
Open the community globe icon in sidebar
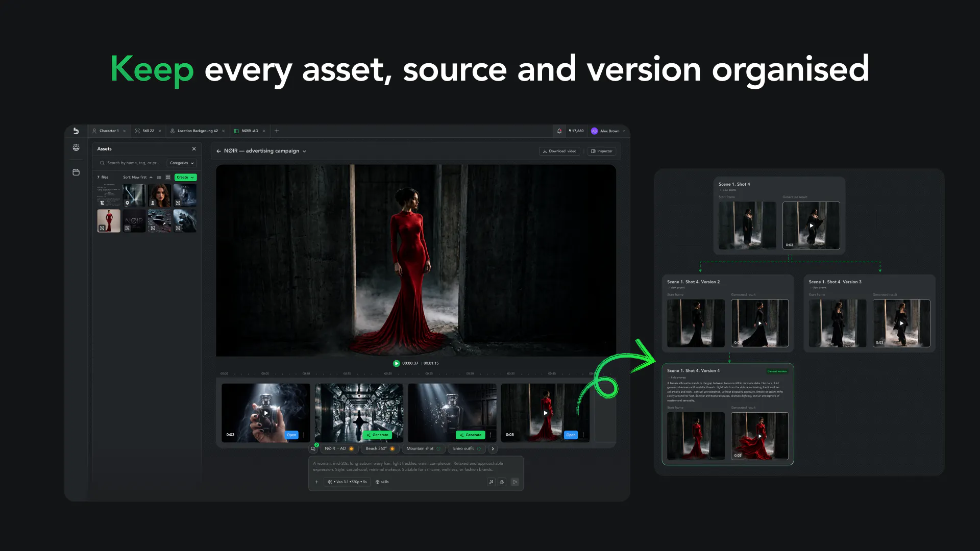coord(76,147)
